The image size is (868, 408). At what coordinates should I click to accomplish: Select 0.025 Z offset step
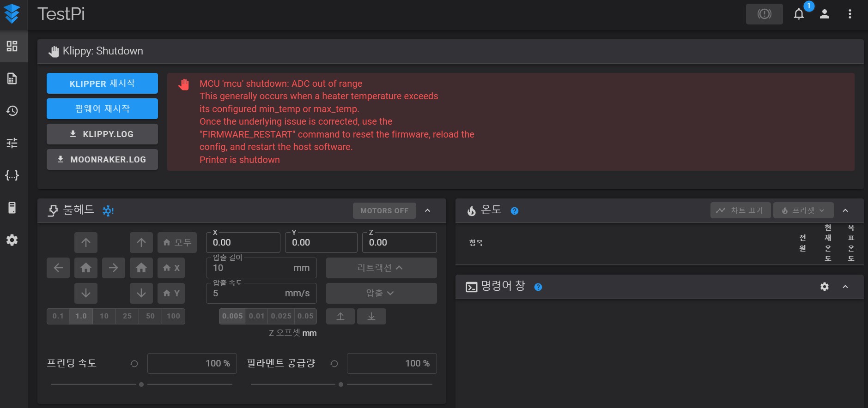coord(281,316)
